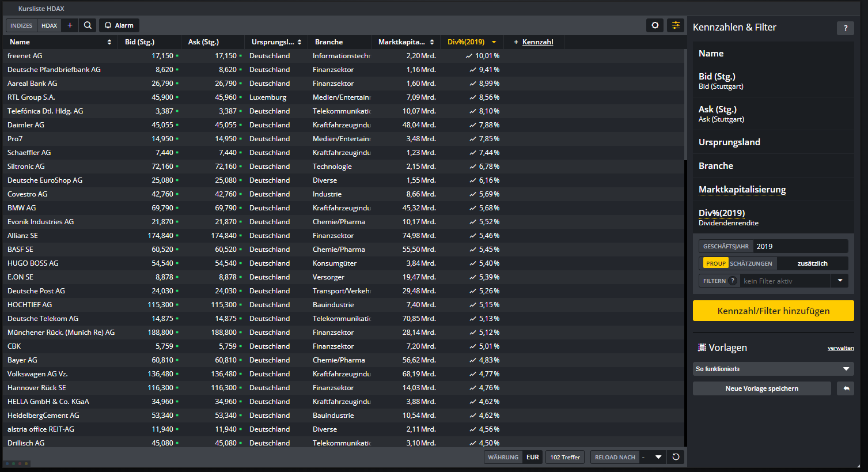Open the Alarm button
The height and width of the screenshot is (472, 868).
119,25
